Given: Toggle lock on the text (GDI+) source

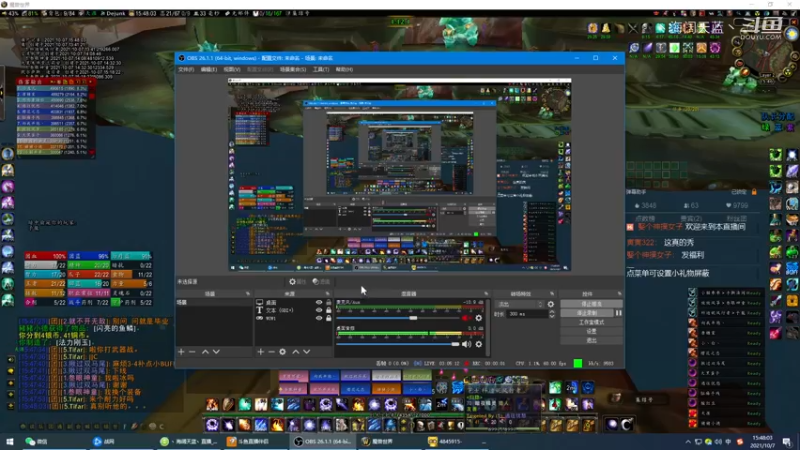Looking at the screenshot, I should [x=329, y=310].
